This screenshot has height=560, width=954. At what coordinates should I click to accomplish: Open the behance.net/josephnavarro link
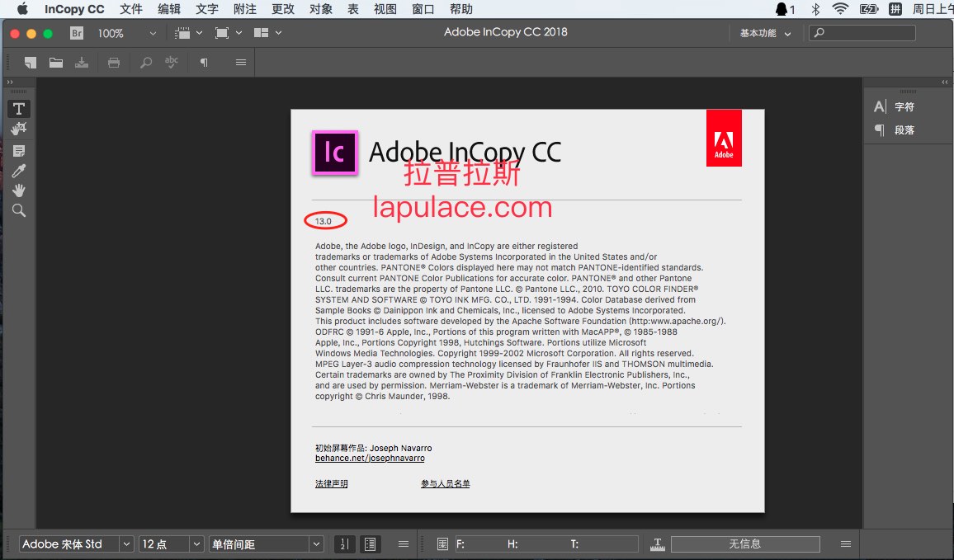click(x=370, y=459)
